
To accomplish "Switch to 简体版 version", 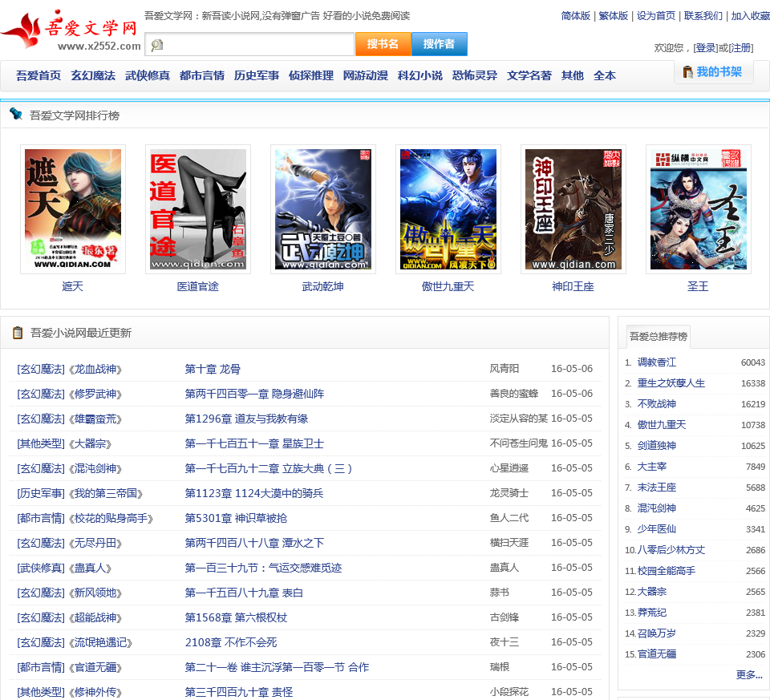I will (x=576, y=16).
